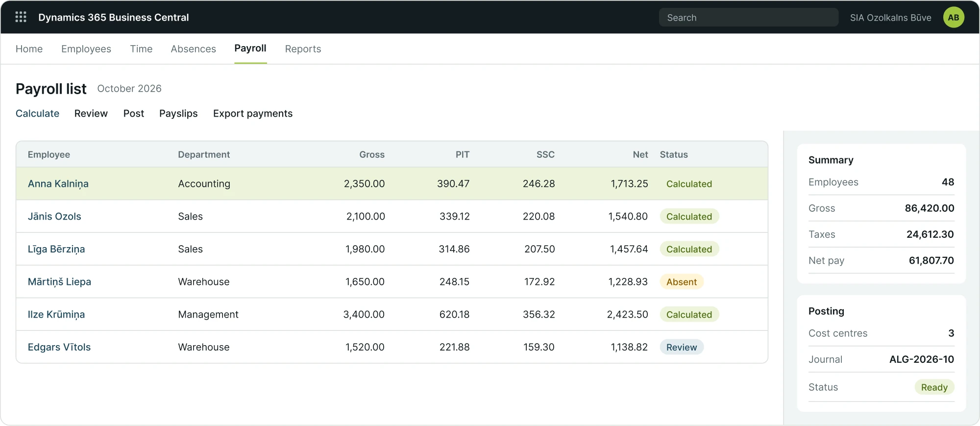
Task: Open the app launcher grid icon
Action: [x=21, y=17]
